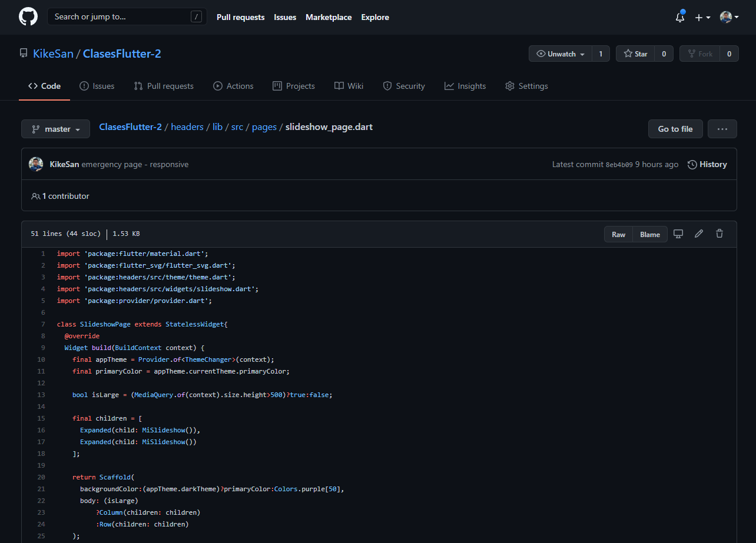Edit the file with the pencil icon

coord(698,234)
